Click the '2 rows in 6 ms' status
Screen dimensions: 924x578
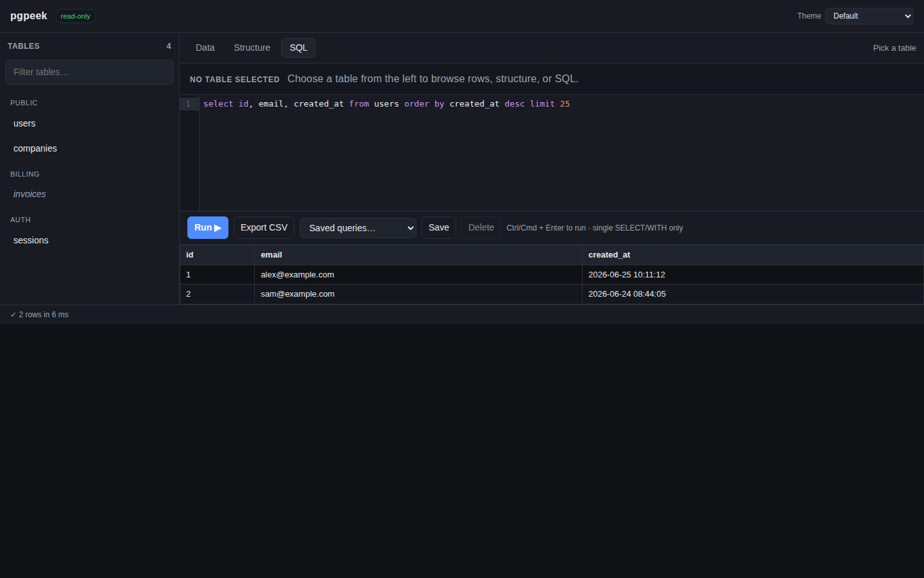[x=40, y=315]
